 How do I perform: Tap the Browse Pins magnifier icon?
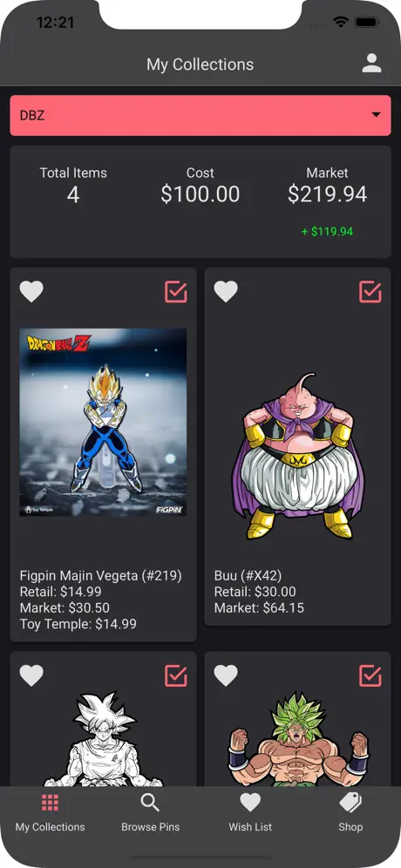(x=150, y=802)
